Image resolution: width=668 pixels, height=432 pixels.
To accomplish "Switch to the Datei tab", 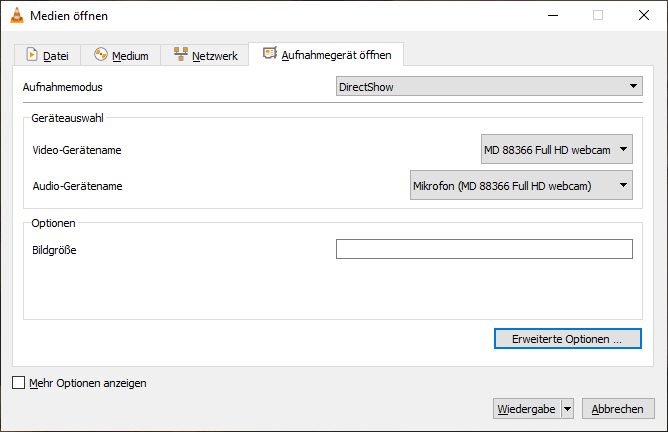I will tap(47, 55).
